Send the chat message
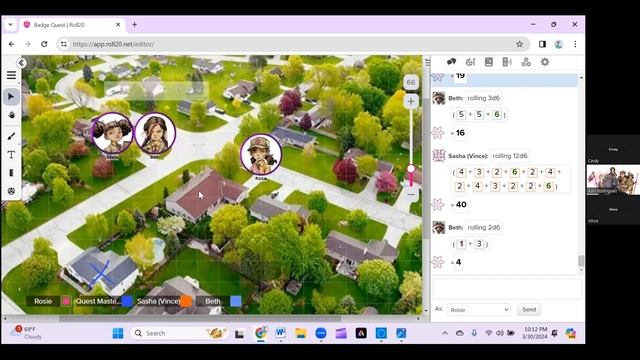 529,309
